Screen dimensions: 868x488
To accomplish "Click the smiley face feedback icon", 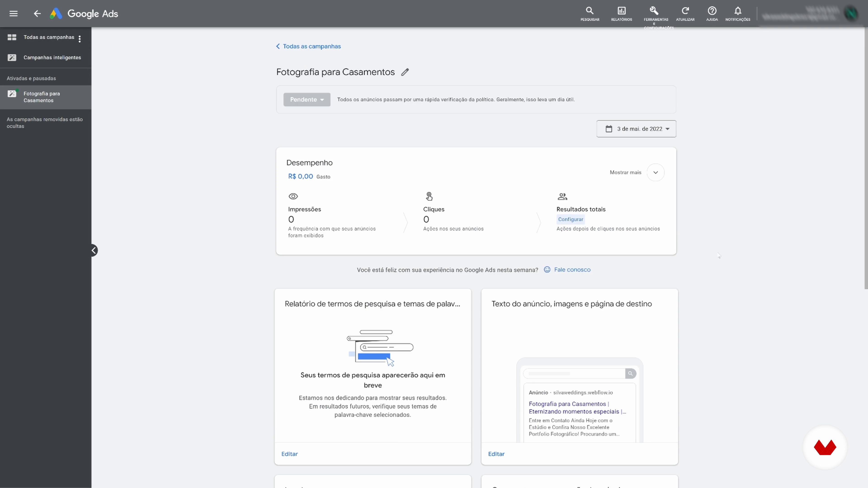I will [547, 270].
